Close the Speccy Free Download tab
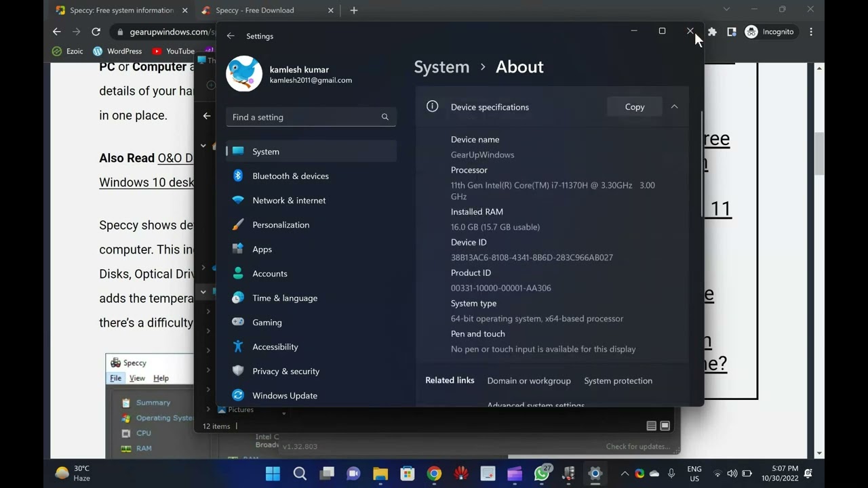This screenshot has height=488, width=868. coord(331,10)
